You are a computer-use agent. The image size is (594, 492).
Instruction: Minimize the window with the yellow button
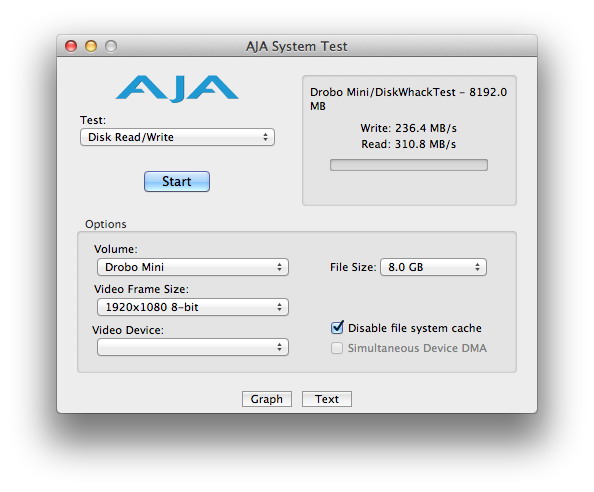click(91, 46)
